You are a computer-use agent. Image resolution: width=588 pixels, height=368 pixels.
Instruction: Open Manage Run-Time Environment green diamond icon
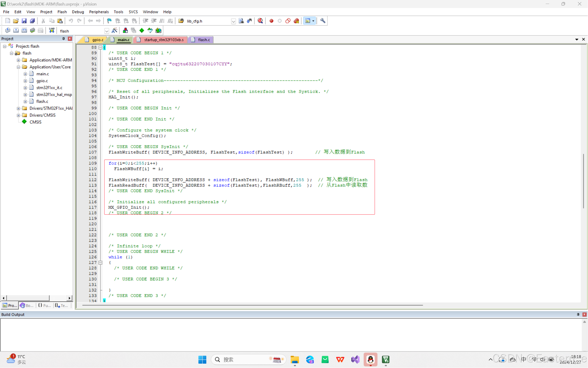pos(142,30)
